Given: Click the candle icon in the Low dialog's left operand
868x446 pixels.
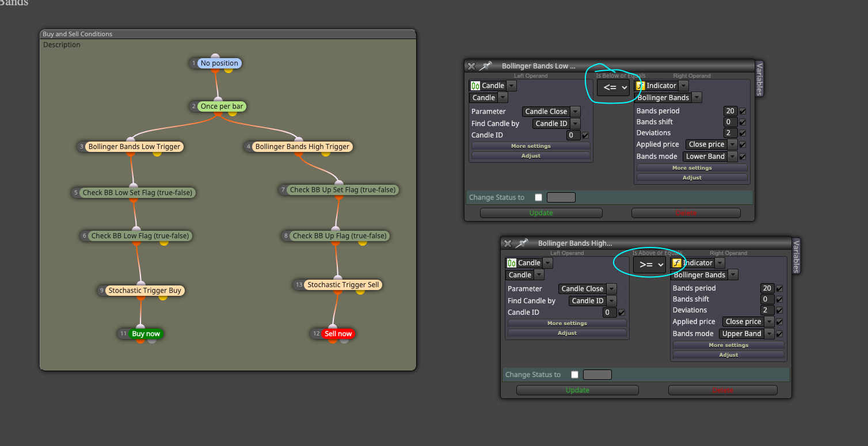Looking at the screenshot, I should tap(475, 86).
